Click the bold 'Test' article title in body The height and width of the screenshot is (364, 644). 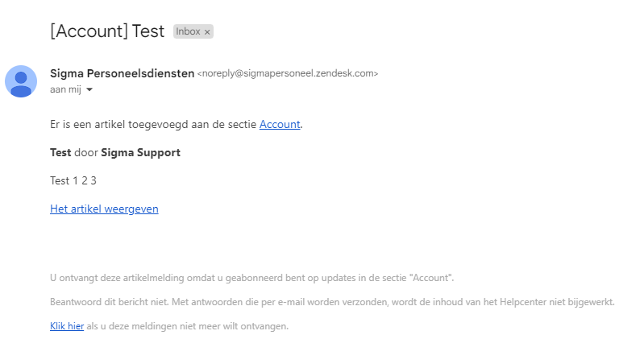[60, 153]
